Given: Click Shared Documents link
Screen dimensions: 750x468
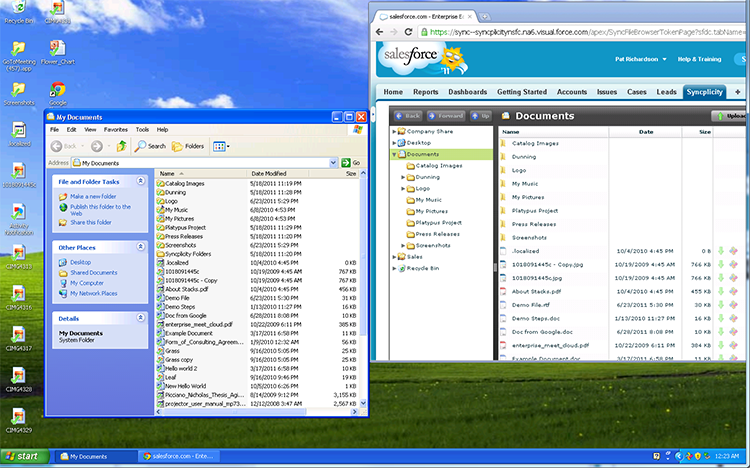Looking at the screenshot, I should pos(94,272).
